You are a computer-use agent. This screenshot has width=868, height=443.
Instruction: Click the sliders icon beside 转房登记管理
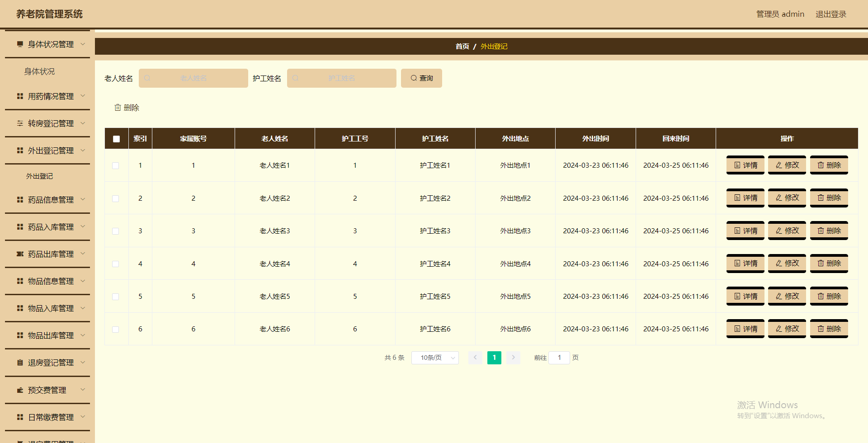(20, 123)
